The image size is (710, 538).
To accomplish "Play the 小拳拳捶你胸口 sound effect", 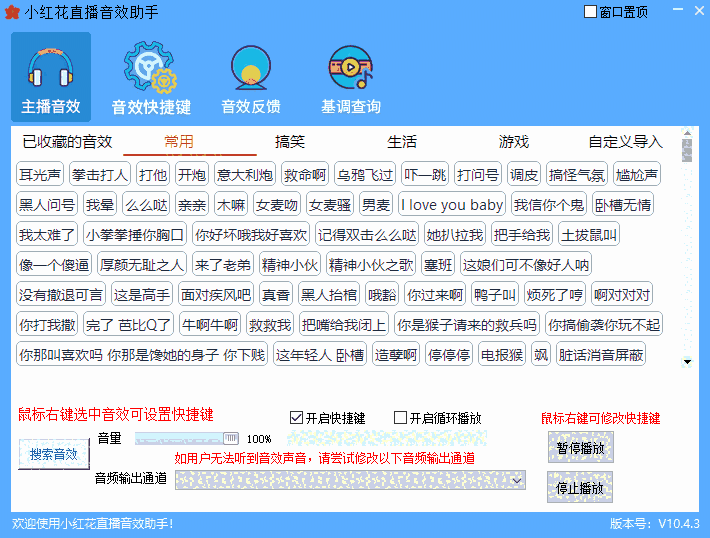I will point(135,235).
